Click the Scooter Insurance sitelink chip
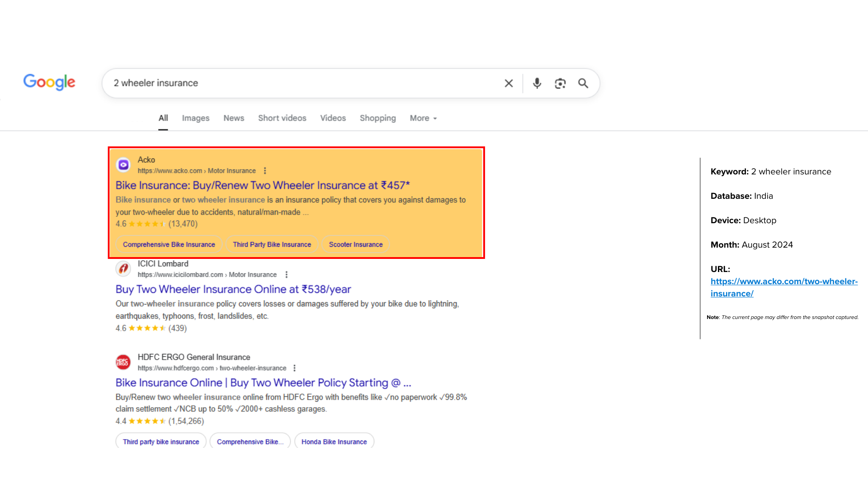 [x=355, y=244]
